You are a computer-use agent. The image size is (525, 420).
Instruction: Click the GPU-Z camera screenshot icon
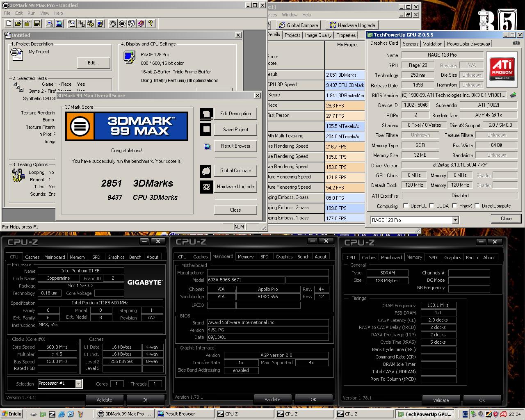click(516, 43)
